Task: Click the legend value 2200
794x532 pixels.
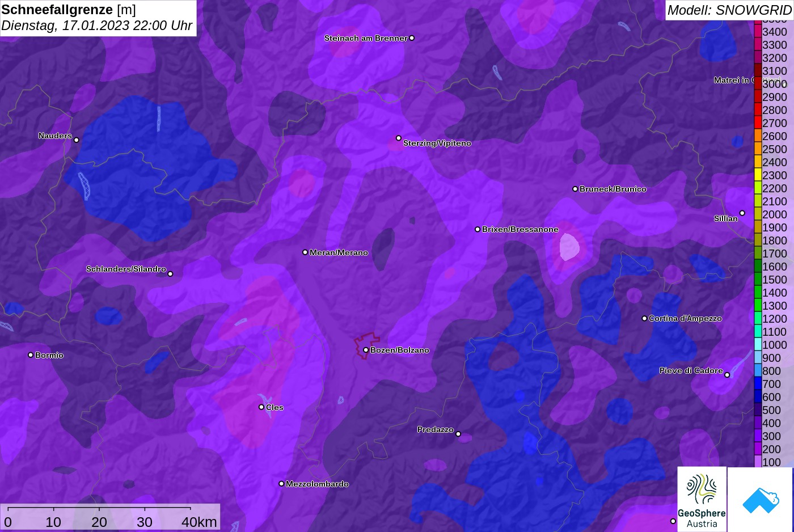Action: 775,188
